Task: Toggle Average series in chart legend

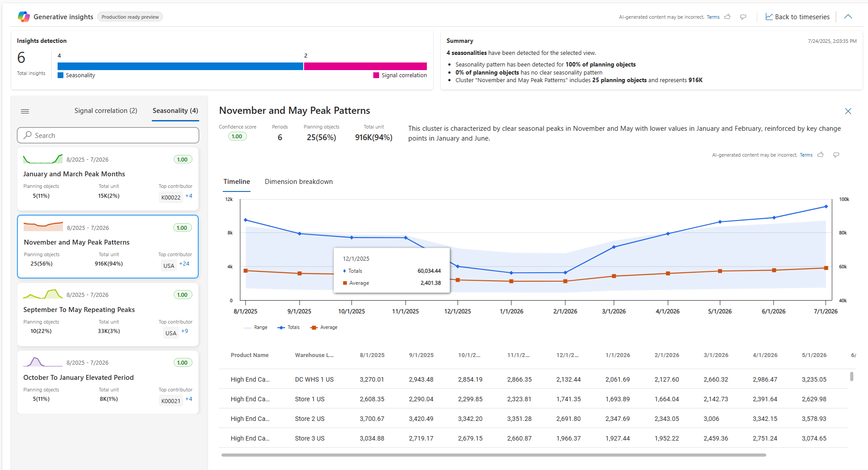Action: click(324, 328)
